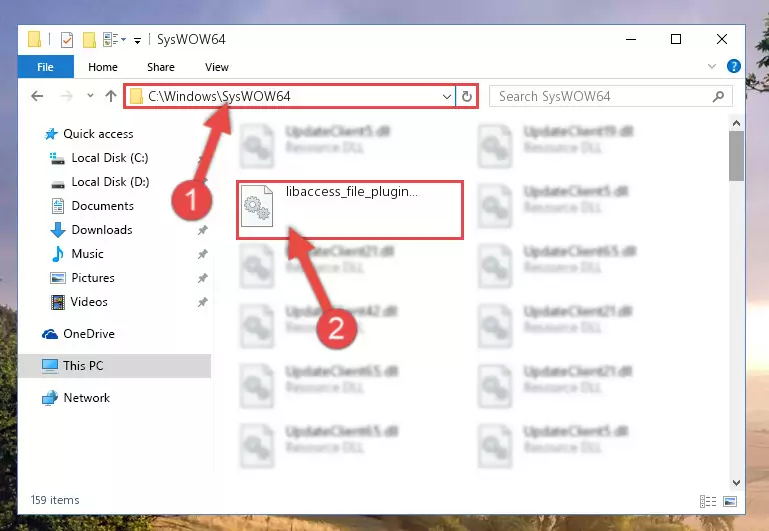Image resolution: width=769 pixels, height=531 pixels.
Task: Switch to Large icons view in status bar
Action: tap(730, 501)
